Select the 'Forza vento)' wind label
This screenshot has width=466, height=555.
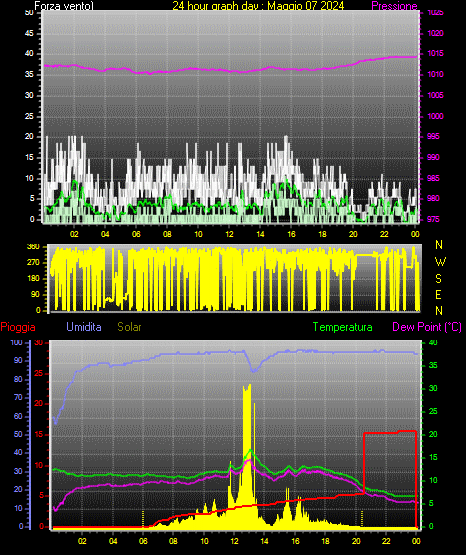pos(64,6)
